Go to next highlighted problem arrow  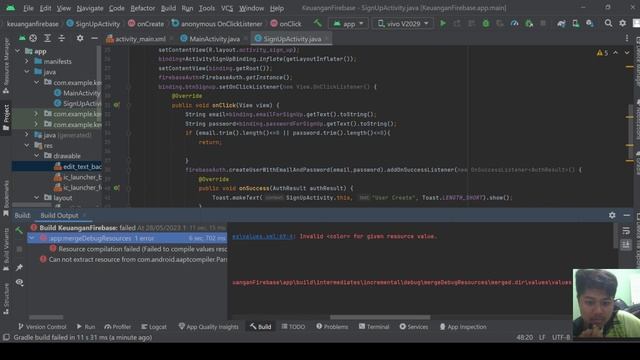click(627, 53)
